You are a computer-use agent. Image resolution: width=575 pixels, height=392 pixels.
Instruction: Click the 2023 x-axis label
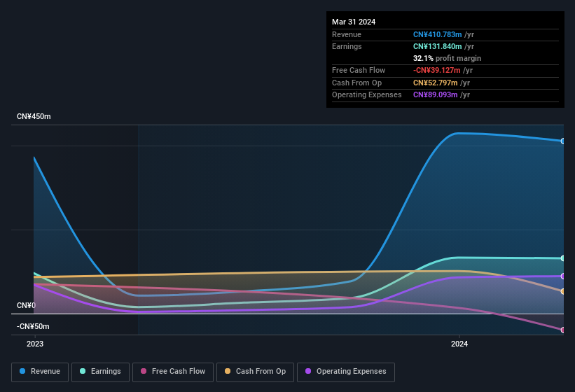coord(35,344)
